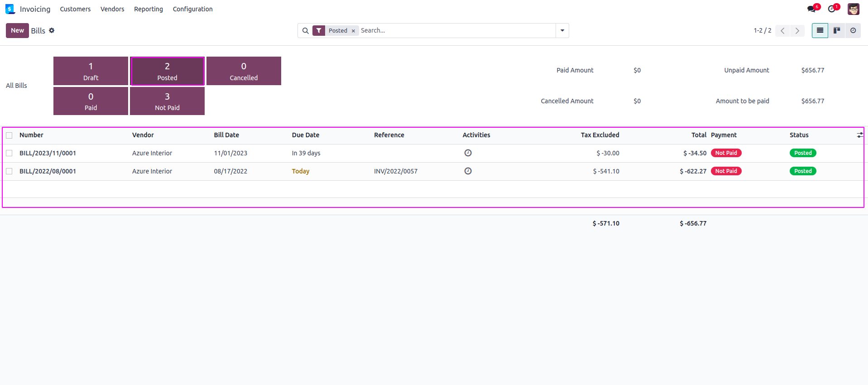Open the Bills gear actions menu
This screenshot has width=868, height=385.
(x=52, y=30)
